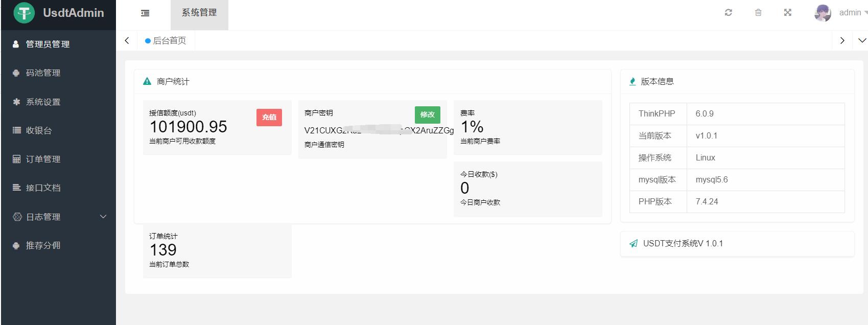
Task: Click the refresh icon in top bar
Action: click(x=729, y=13)
